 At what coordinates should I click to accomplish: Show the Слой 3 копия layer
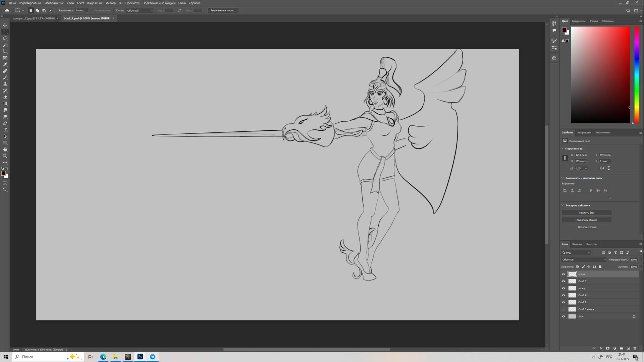pos(563,309)
